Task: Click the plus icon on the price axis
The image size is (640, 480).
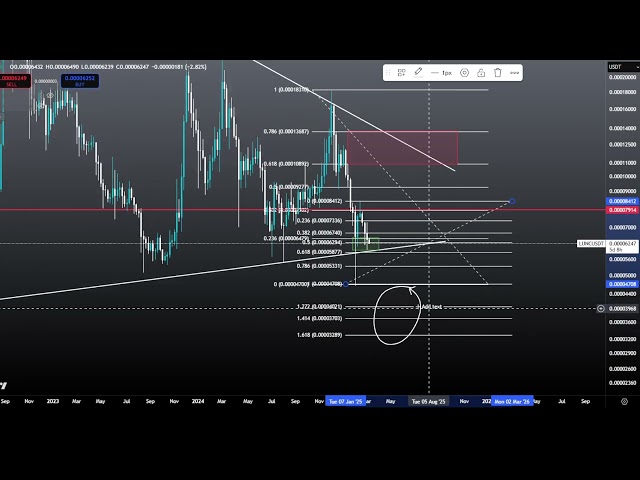Action: click(600, 308)
